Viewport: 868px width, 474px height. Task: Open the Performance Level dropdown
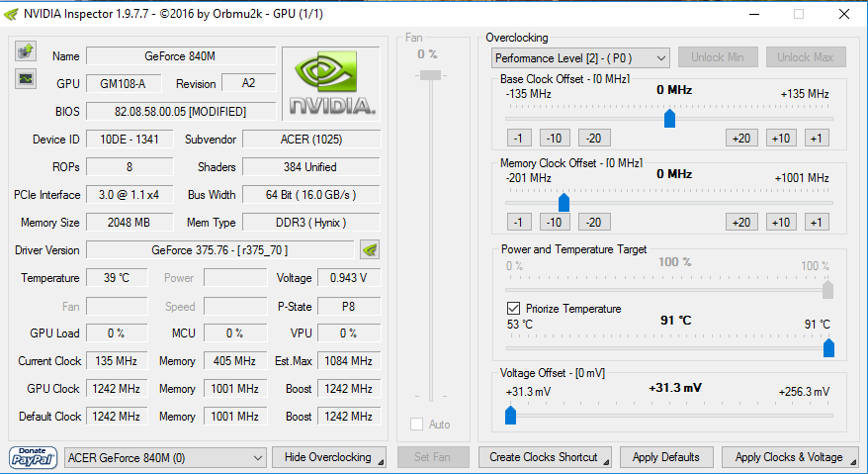580,57
